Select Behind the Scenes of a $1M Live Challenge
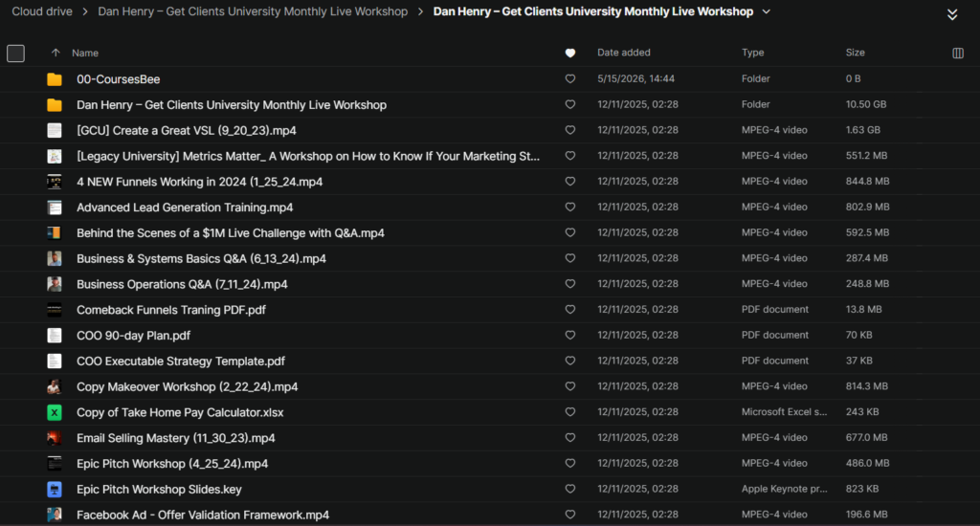The width and height of the screenshot is (980, 526). click(x=231, y=233)
